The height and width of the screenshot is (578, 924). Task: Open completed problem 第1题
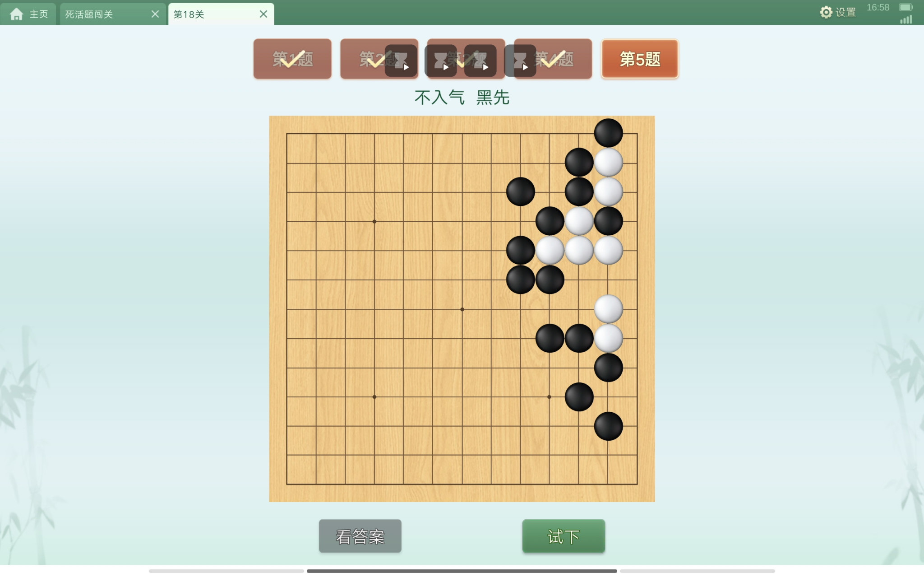[292, 59]
